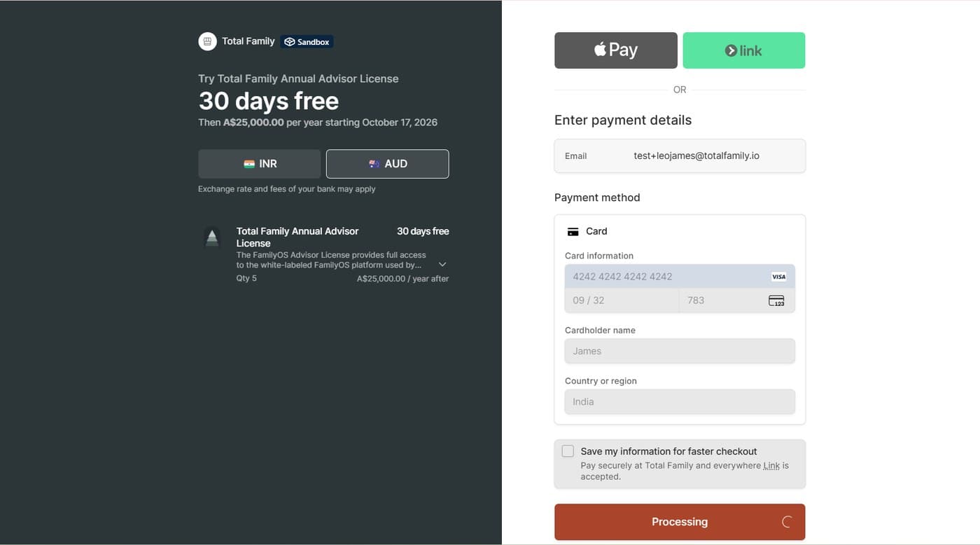Open the Country or region dropdown
The height and width of the screenshot is (545, 980).
[x=680, y=402]
